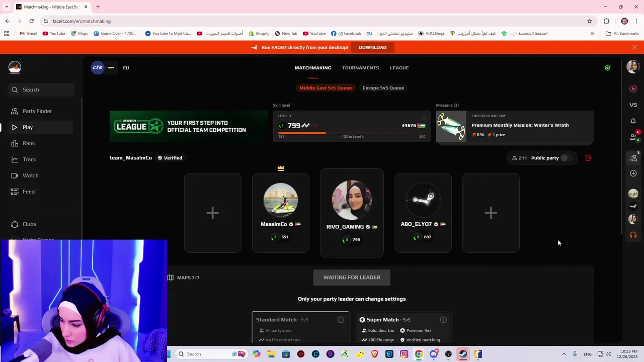Switch to the Matchmaking tab
Image resolution: width=644 pixels, height=362 pixels.
click(313, 68)
